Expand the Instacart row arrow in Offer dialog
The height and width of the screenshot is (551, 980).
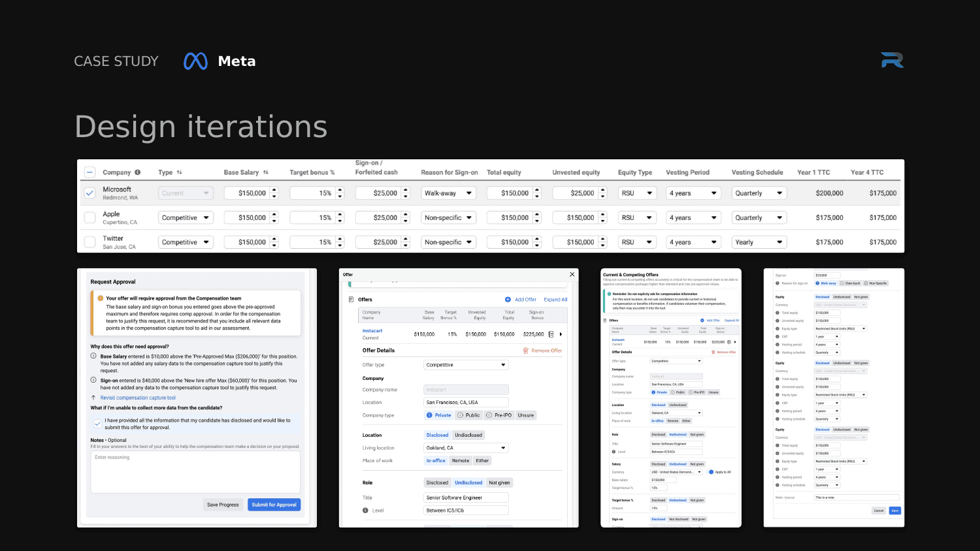click(561, 334)
